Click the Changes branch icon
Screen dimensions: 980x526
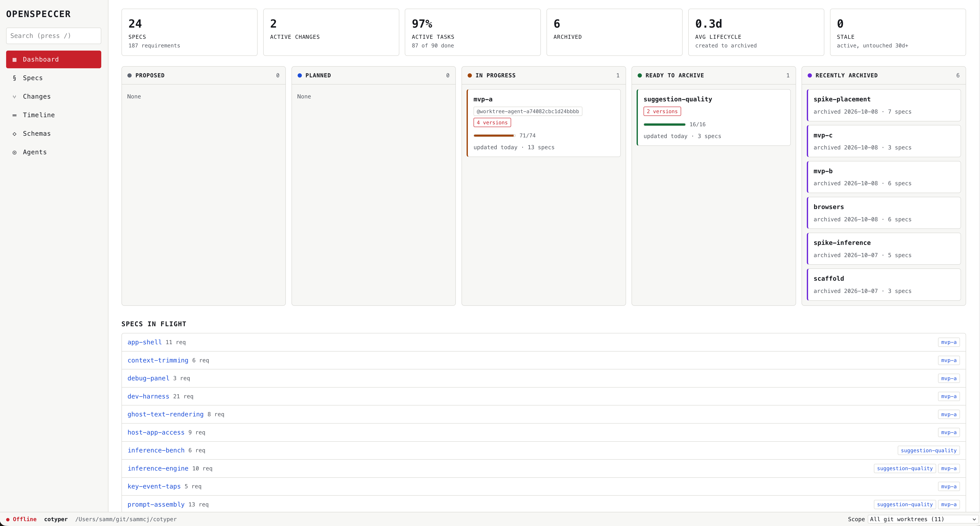point(15,97)
